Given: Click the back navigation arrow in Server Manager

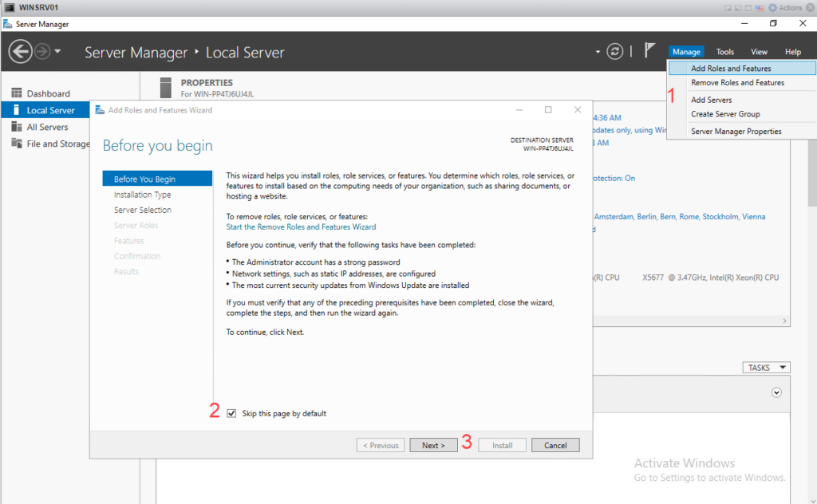Looking at the screenshot, I should click(20, 52).
